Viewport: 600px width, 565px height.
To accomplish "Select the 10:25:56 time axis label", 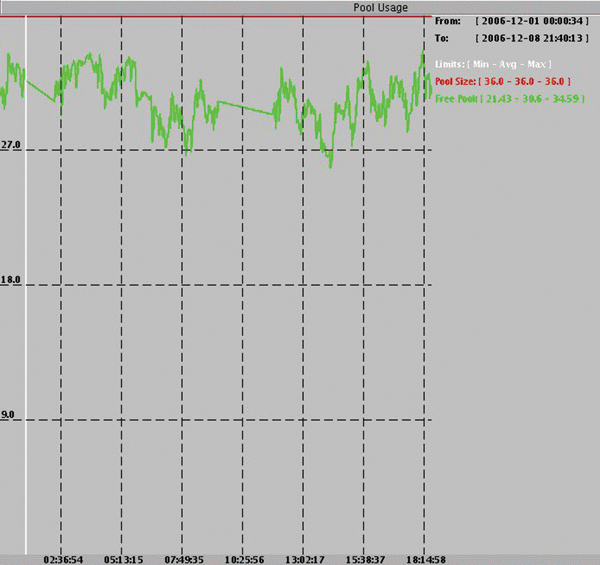I will (244, 558).
